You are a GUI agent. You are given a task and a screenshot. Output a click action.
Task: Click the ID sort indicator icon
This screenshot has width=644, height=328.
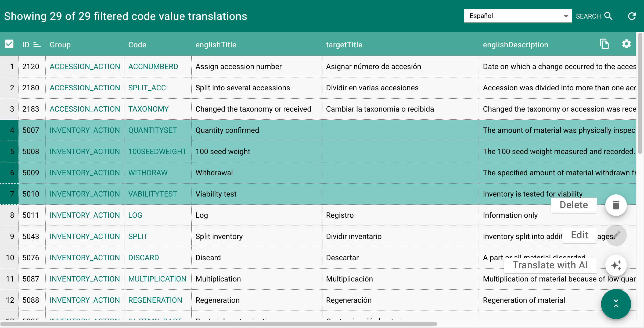pos(37,45)
